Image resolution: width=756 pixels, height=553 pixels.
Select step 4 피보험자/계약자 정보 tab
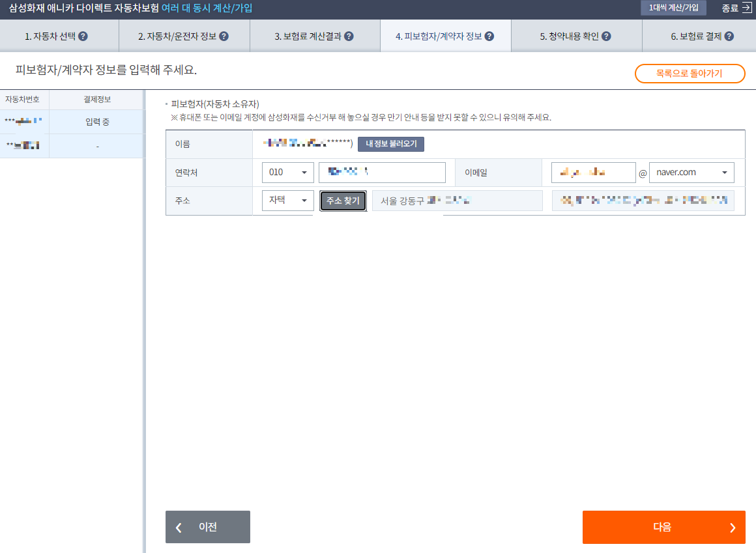coord(446,36)
